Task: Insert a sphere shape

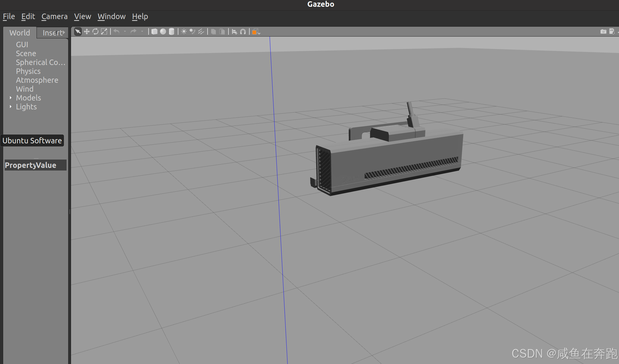Action: tap(163, 32)
